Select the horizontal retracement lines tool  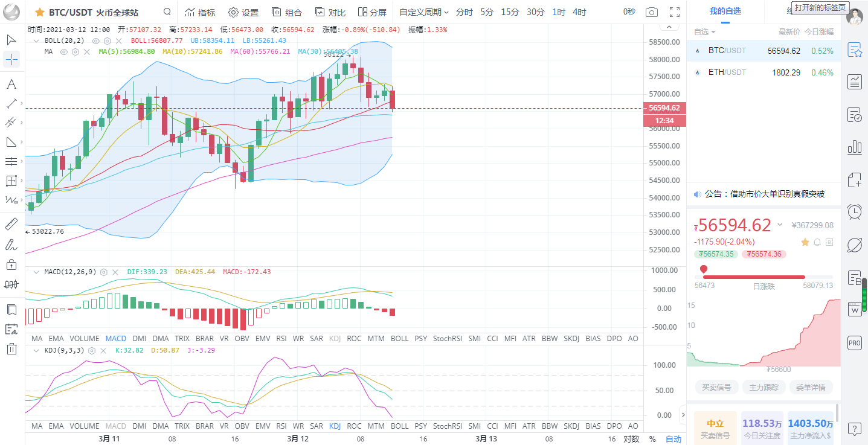click(x=11, y=161)
